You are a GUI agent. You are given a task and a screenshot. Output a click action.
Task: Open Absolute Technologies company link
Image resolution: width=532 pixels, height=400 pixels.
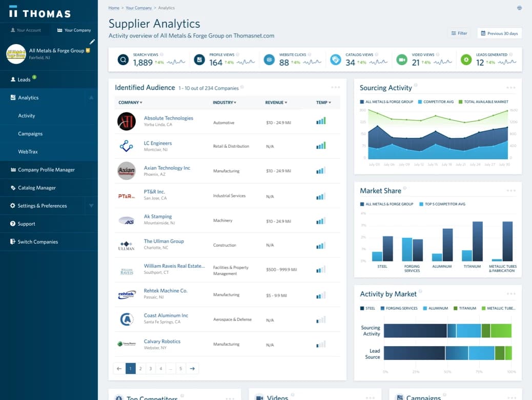[168, 118]
